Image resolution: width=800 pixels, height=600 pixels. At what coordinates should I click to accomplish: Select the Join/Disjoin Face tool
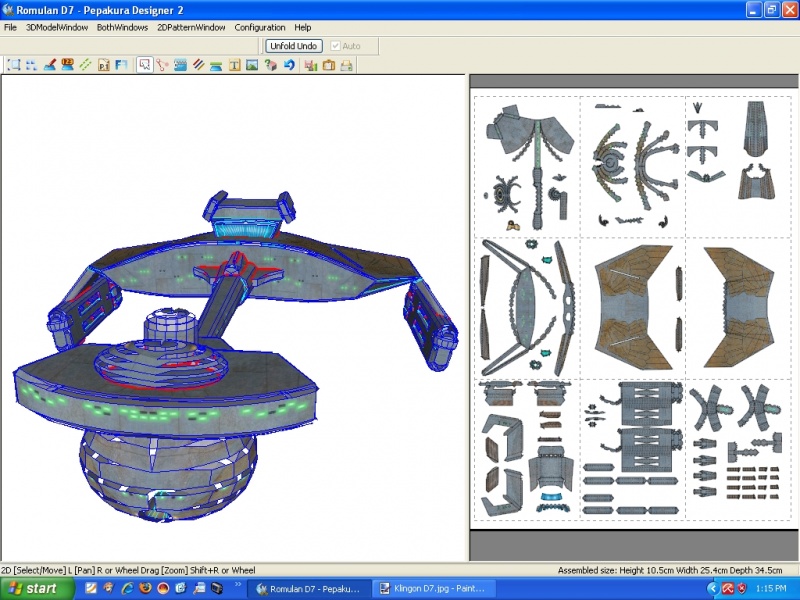162,65
